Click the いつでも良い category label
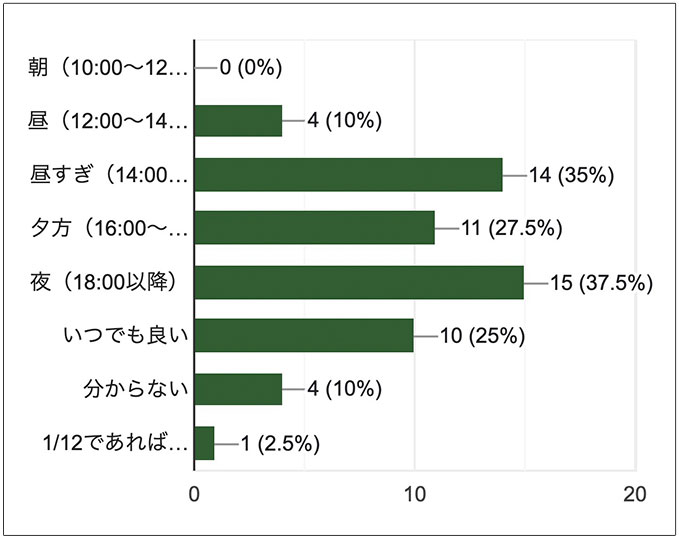Viewport: 679px width, 538px height. pos(126,336)
